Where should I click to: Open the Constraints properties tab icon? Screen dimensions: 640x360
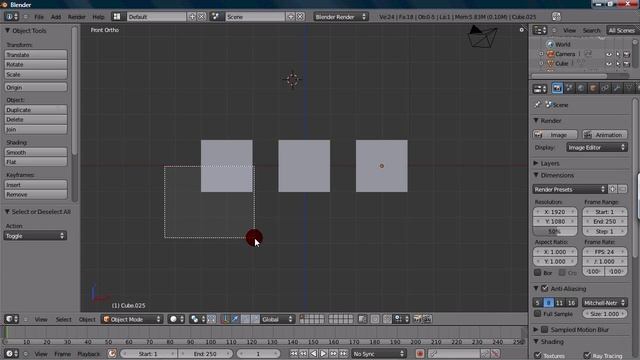[605, 88]
